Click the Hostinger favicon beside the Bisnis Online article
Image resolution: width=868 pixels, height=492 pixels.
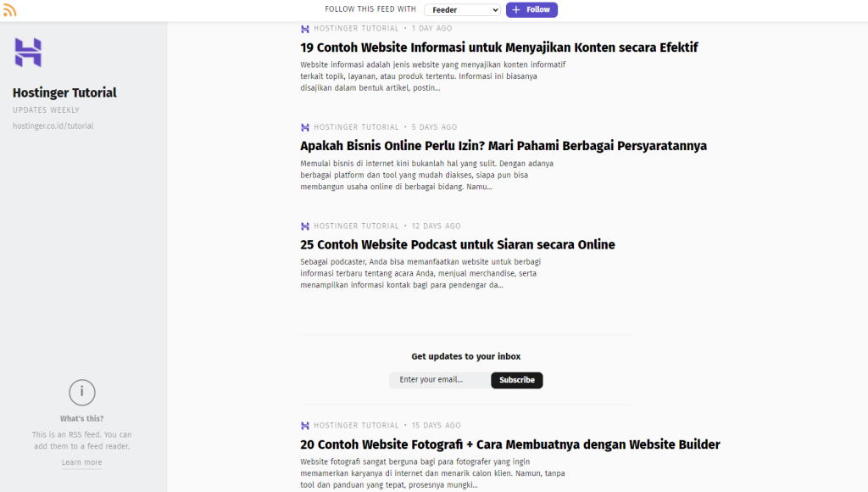(304, 126)
